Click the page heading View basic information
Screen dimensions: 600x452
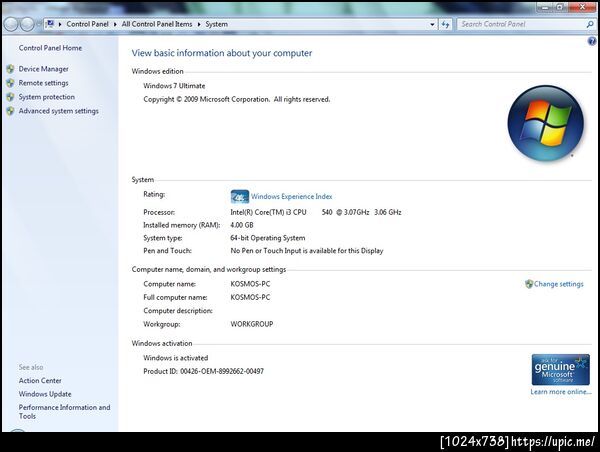(x=222, y=53)
